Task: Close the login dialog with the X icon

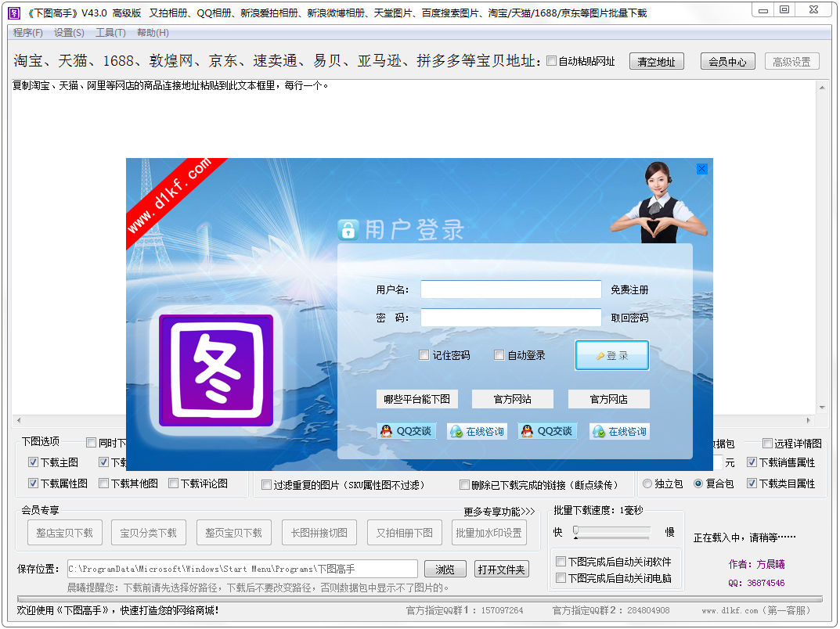Action: point(701,169)
